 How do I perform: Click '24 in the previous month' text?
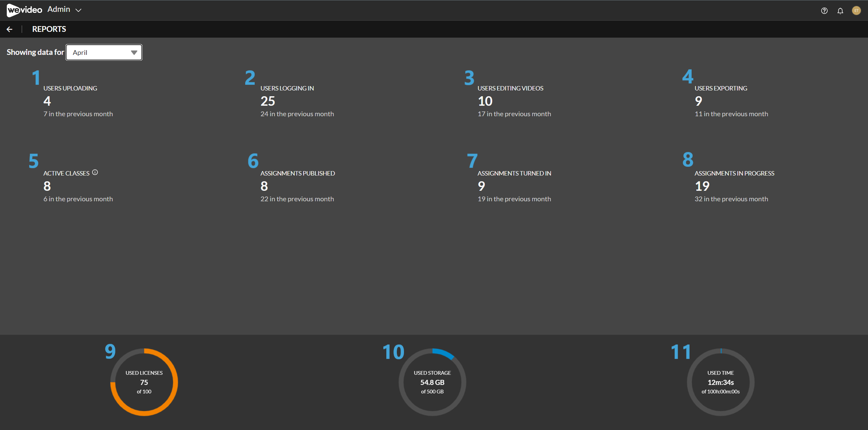click(297, 114)
